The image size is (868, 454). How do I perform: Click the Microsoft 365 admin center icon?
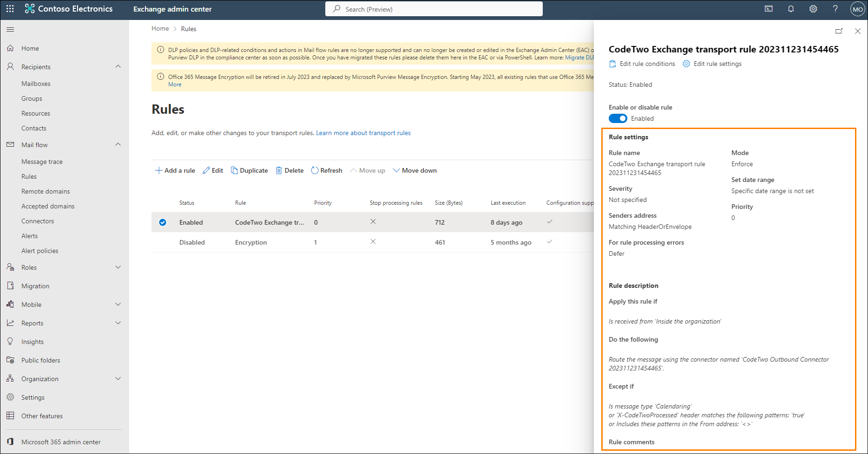10,441
